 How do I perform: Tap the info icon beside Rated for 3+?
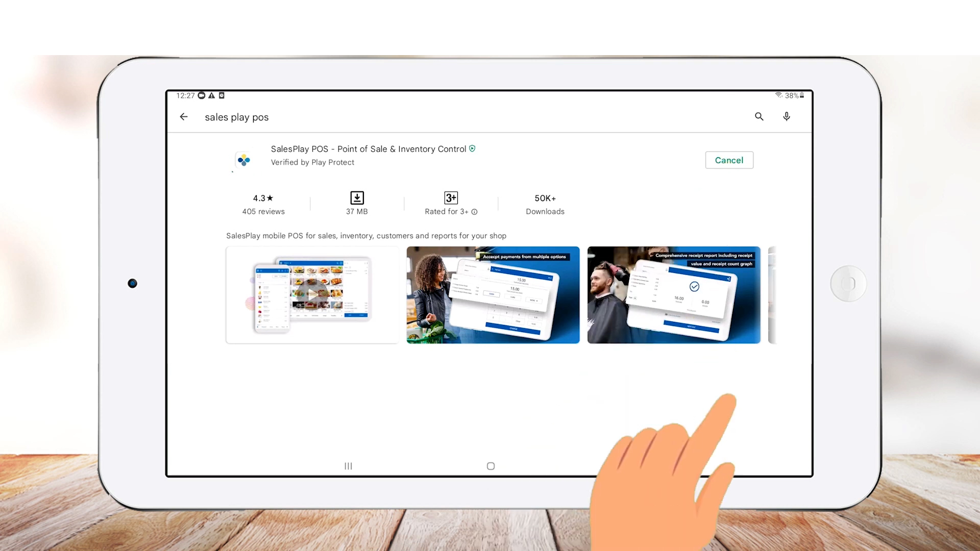[474, 212]
